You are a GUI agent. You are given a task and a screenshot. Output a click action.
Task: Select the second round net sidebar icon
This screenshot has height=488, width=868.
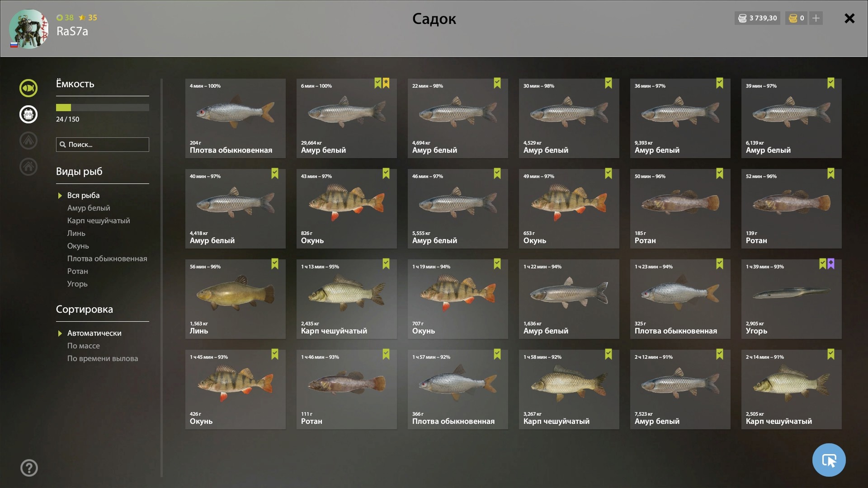click(28, 114)
